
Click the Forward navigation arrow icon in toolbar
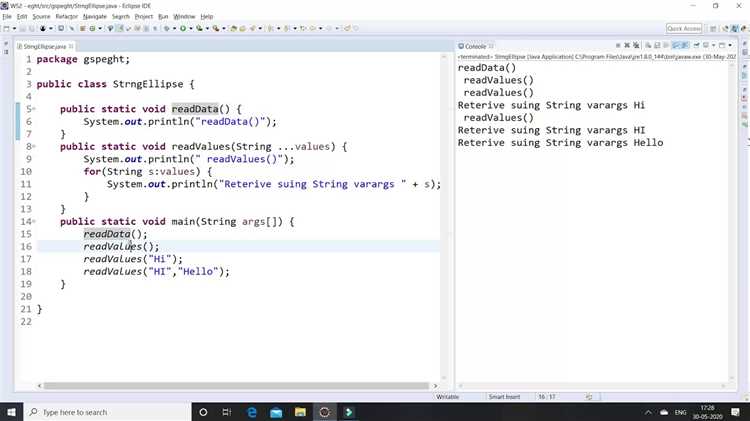coord(329,29)
